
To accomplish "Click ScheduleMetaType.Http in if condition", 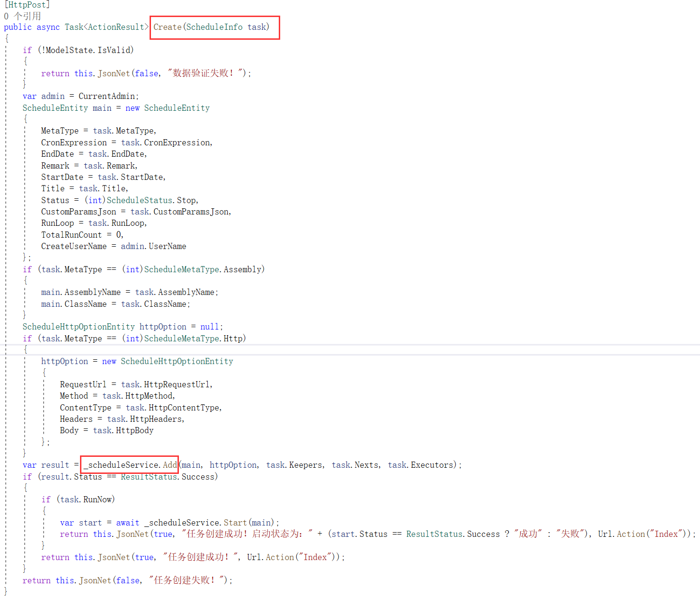I will 193,339.
